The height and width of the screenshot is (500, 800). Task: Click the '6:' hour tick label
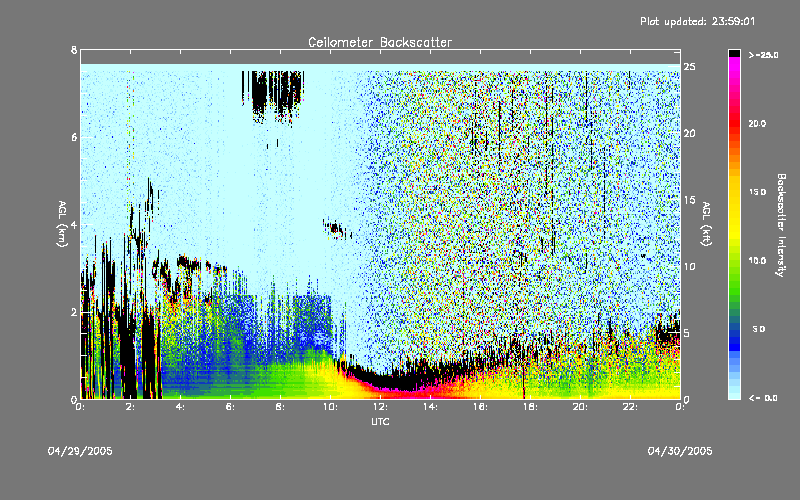(231, 407)
